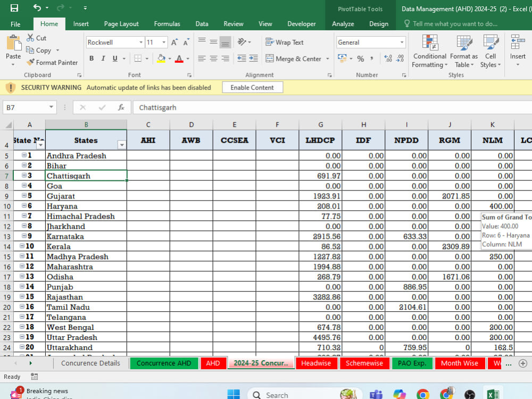The width and height of the screenshot is (532, 399).
Task: Open the font color dropdown arrow
Action: [x=188, y=59]
